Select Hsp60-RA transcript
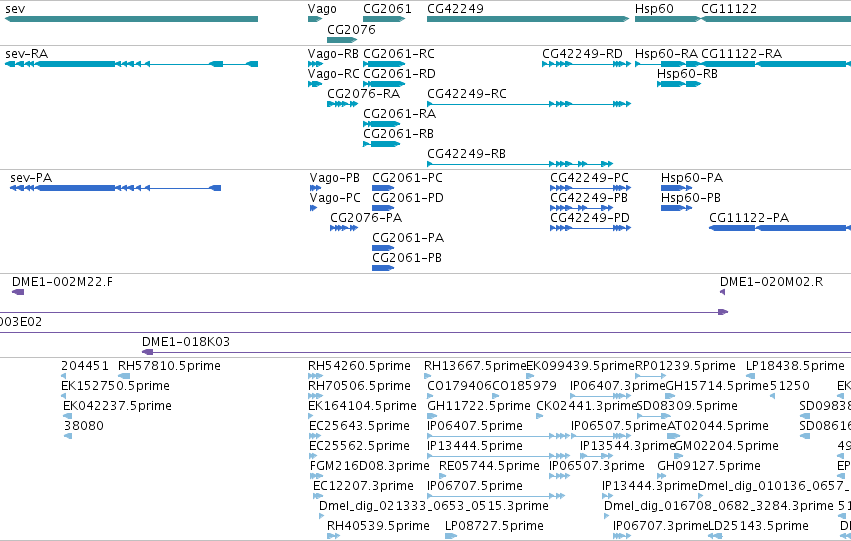This screenshot has width=851, height=541. click(x=668, y=64)
